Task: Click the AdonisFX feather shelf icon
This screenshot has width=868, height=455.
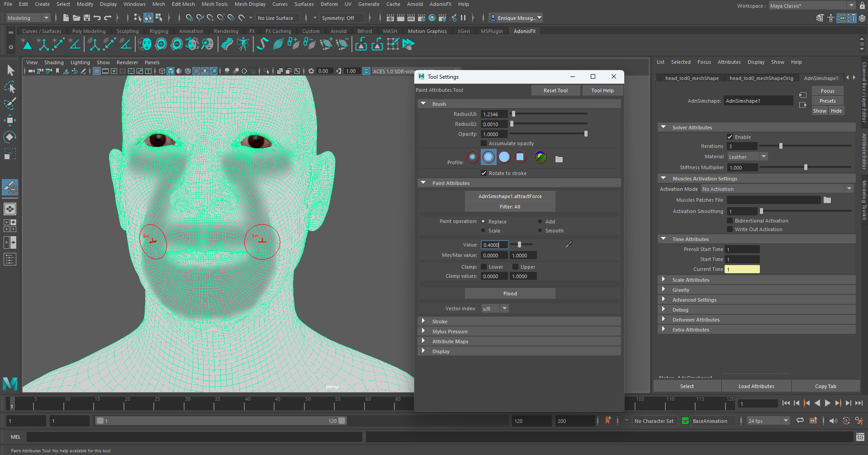Action: click(278, 44)
